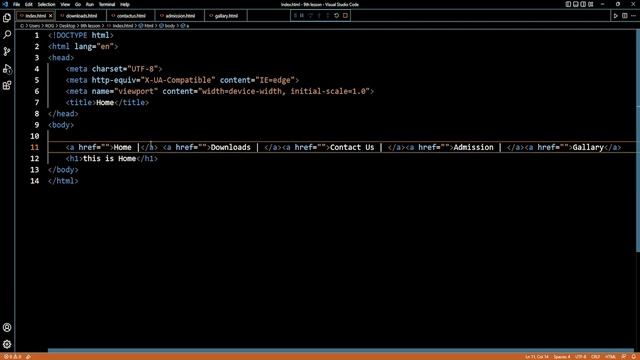640x360 pixels.
Task: Switch to the admission.html tab
Action: [180, 16]
